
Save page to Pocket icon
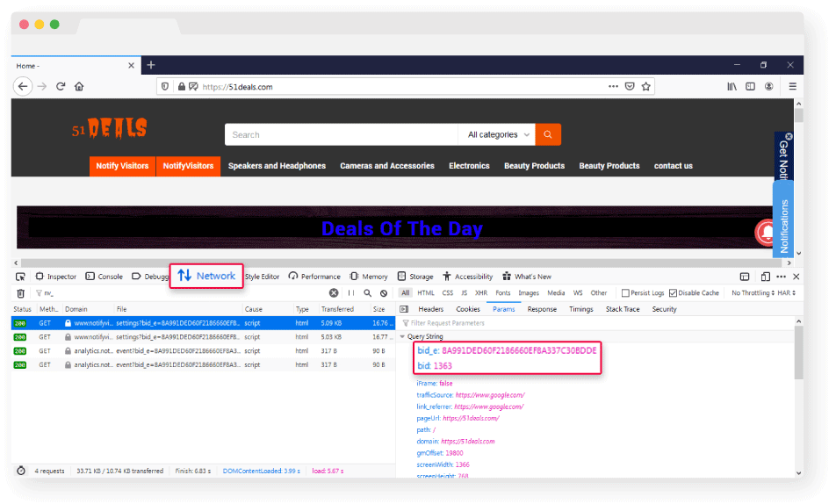(630, 86)
